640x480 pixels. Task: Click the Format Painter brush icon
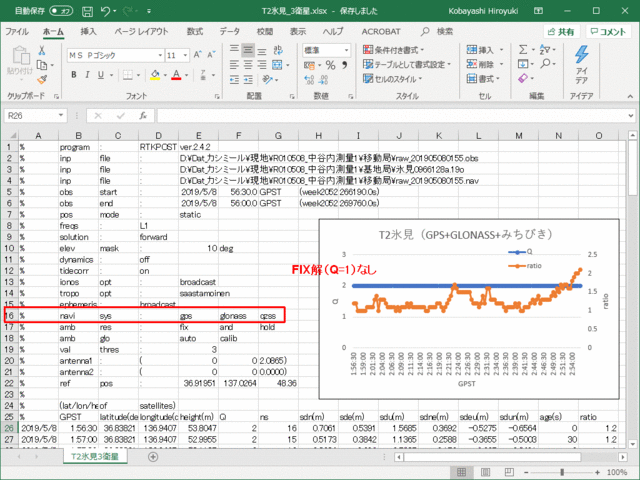point(42,79)
